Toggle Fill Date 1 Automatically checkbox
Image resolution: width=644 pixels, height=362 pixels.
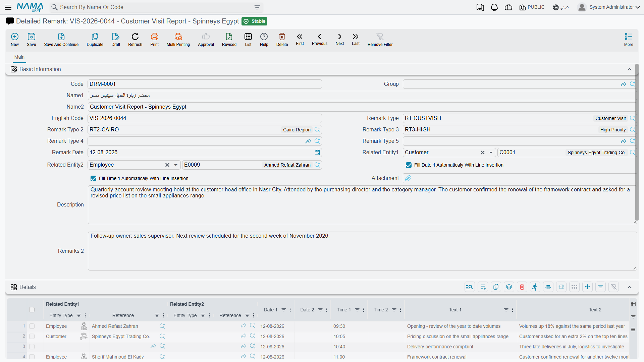point(409,165)
